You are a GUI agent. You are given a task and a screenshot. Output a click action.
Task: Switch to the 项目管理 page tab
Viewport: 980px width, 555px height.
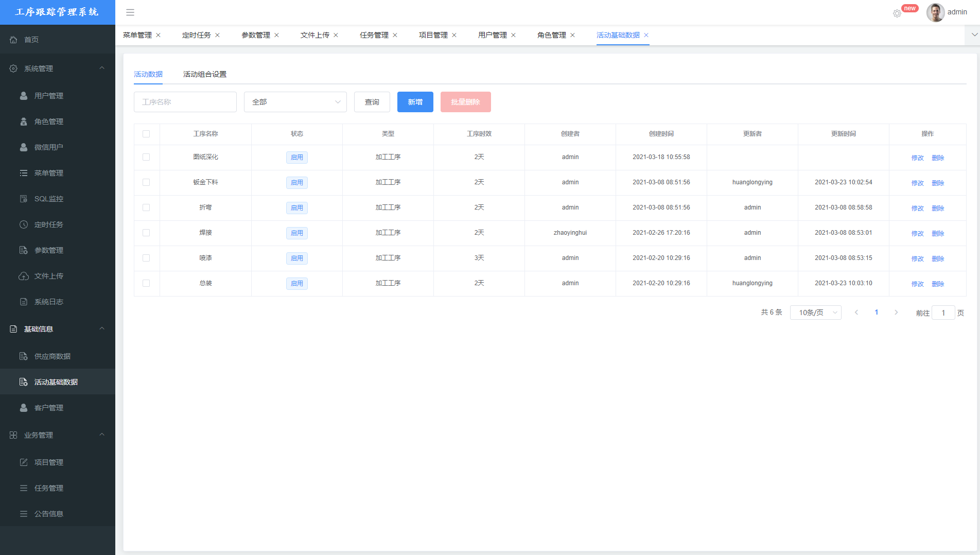pos(433,35)
